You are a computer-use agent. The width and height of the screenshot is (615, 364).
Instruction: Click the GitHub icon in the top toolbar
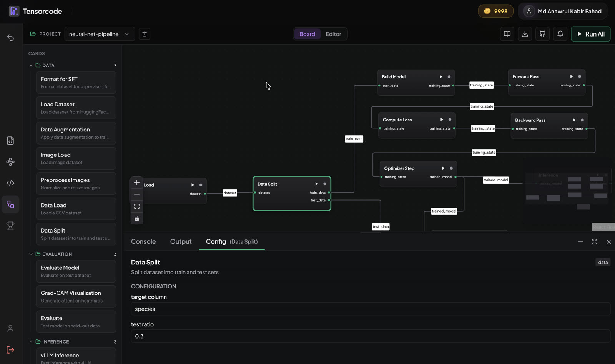[x=542, y=34]
